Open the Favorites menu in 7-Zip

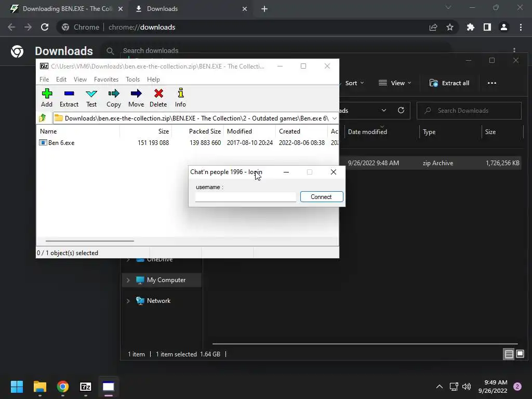coord(106,79)
